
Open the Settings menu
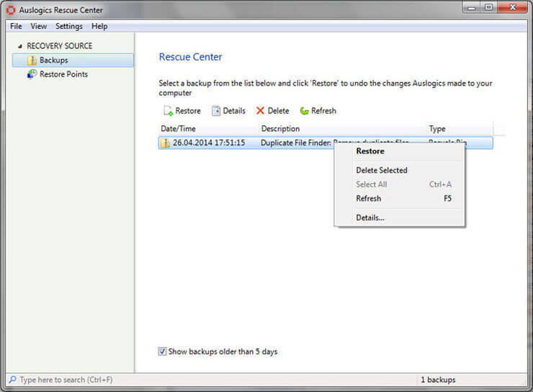pyautogui.click(x=69, y=26)
